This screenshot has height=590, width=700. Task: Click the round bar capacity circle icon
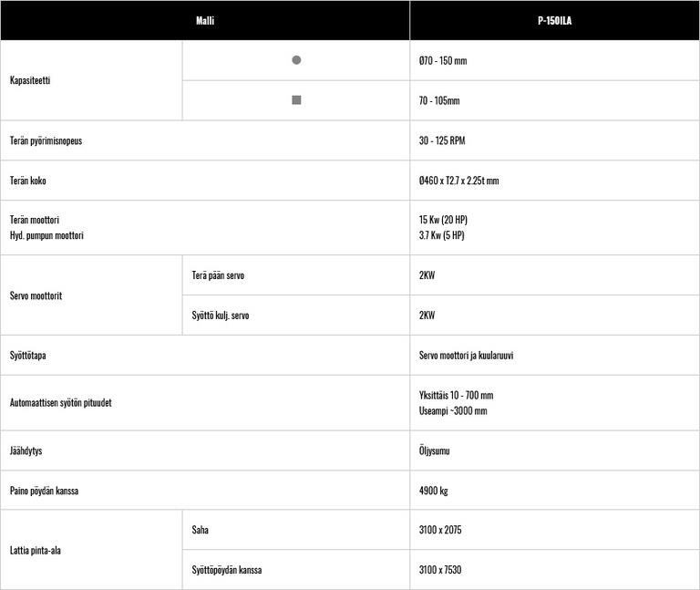pyautogui.click(x=296, y=60)
